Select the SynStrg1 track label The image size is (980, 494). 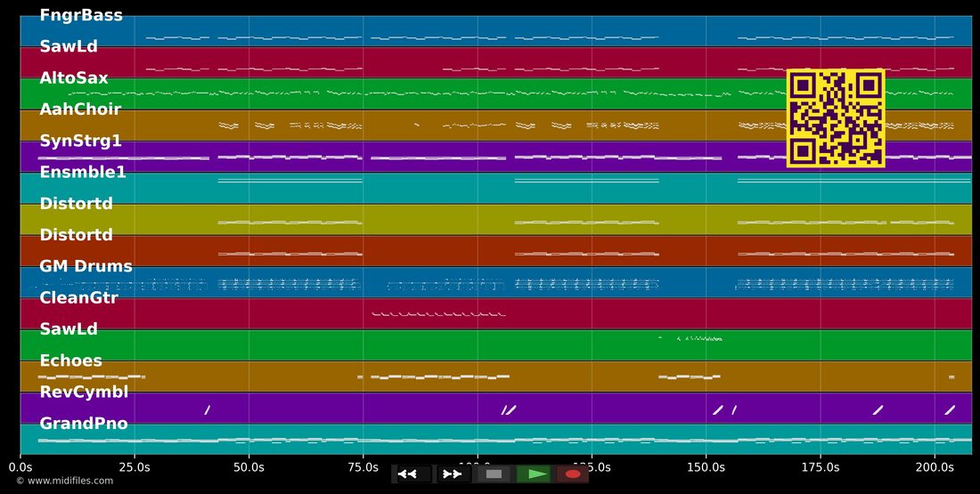[80, 142]
